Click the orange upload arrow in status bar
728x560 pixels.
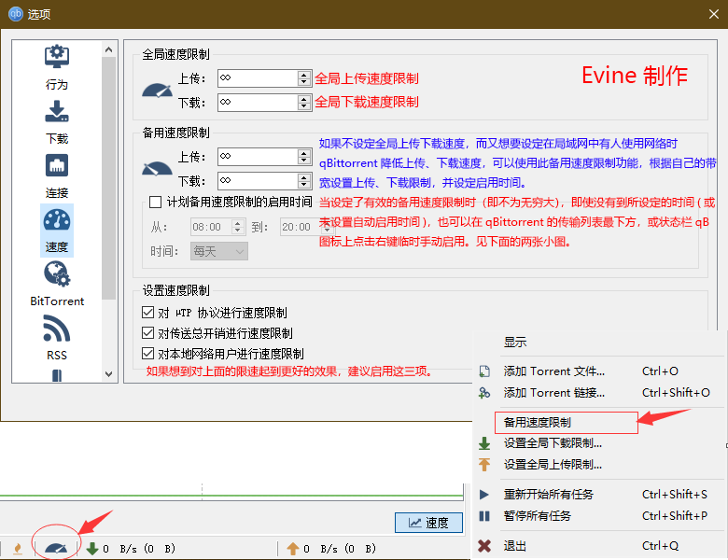pyautogui.click(x=292, y=549)
